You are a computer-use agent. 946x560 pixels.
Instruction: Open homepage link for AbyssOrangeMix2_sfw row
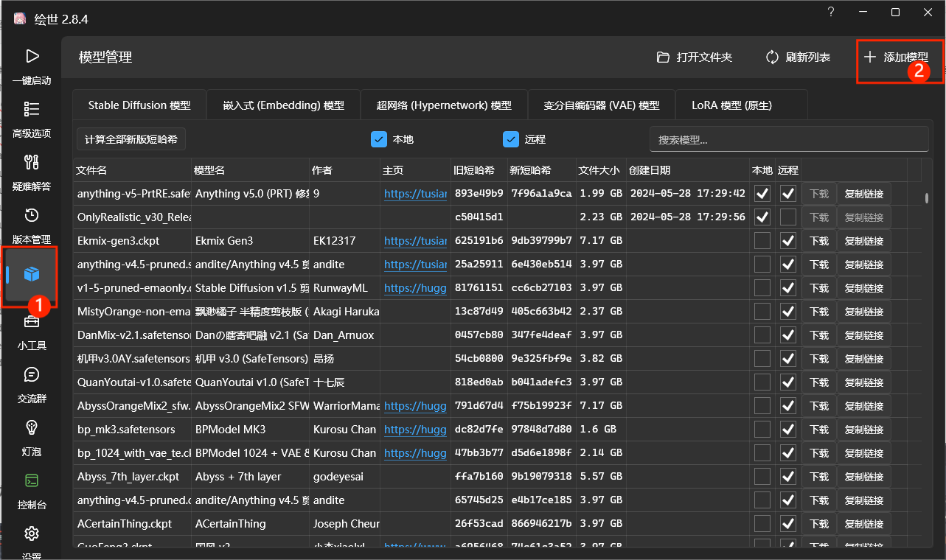(x=415, y=406)
